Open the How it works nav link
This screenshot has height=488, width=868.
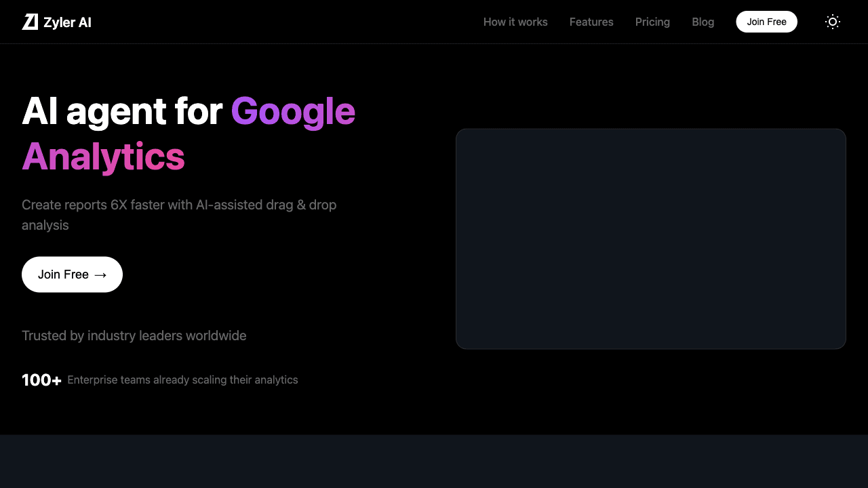515,22
